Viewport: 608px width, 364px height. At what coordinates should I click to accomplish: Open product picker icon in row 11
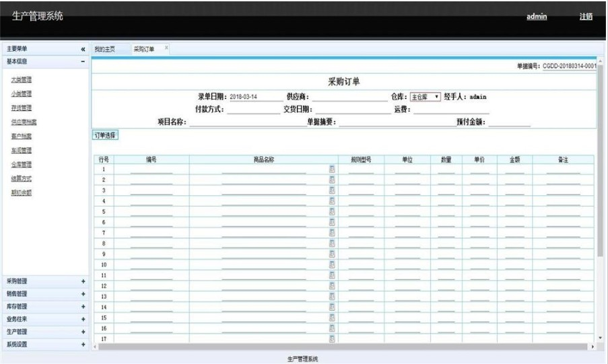[332, 275]
